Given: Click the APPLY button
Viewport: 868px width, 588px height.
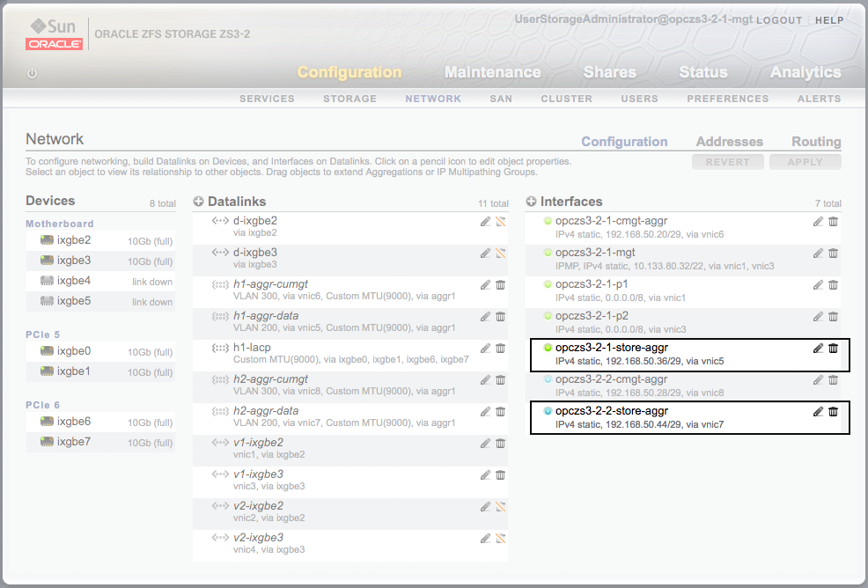Looking at the screenshot, I should coord(805,162).
